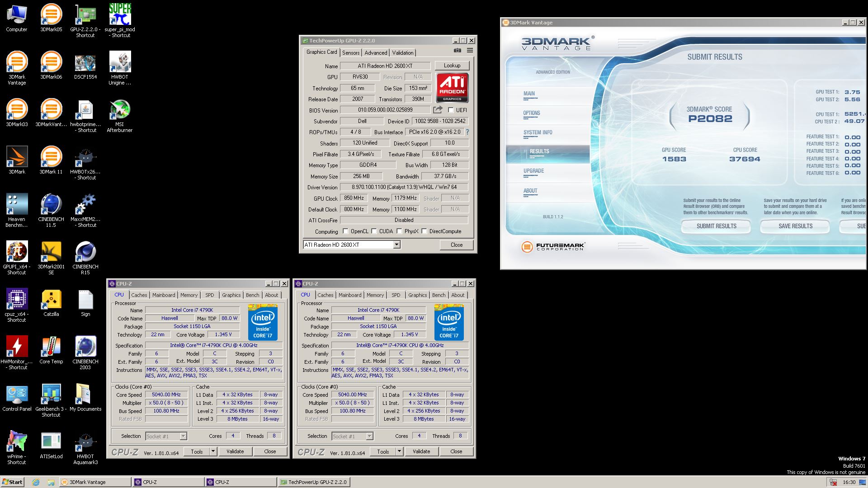The image size is (868, 488).
Task: Launch 3DMark 11 desktop icon
Action: pyautogui.click(x=51, y=160)
